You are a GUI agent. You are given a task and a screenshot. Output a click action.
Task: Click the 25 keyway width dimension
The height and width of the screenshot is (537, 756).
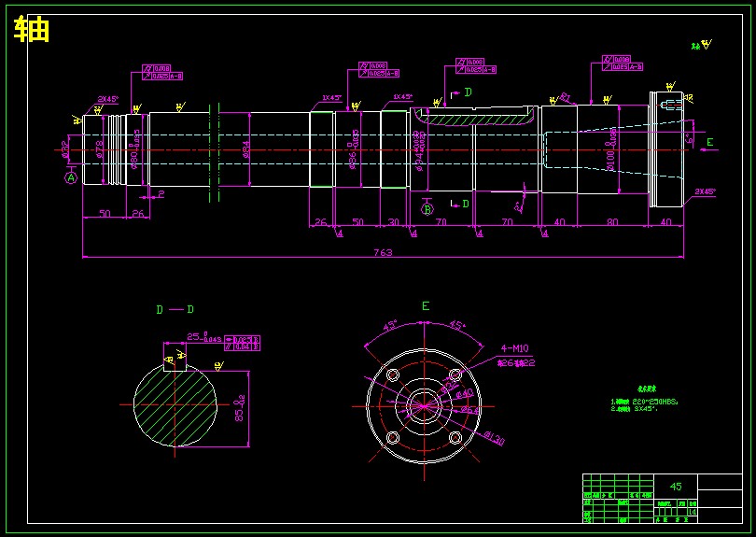pos(204,337)
